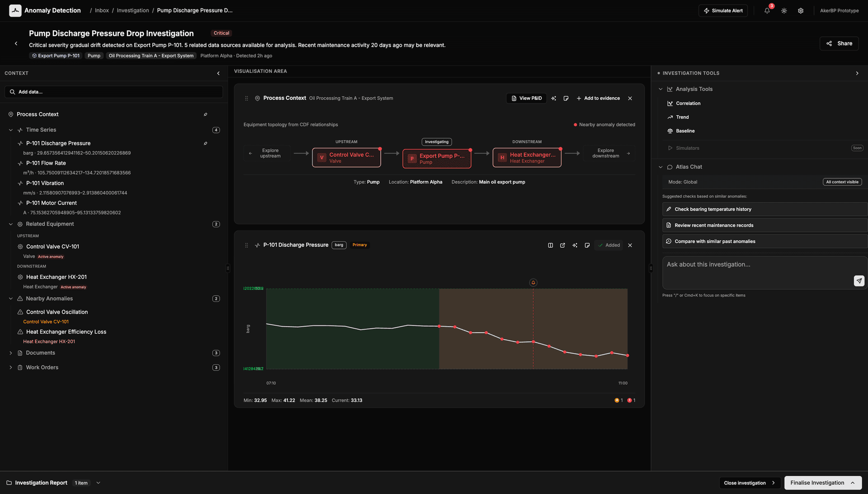Open the notifications bell with 3 alerts
Screen dimensions: 868x494
(767, 10)
